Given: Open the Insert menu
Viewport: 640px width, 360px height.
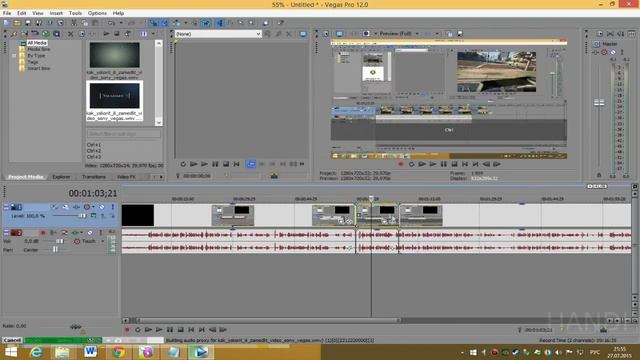Looking at the screenshot, I should pyautogui.click(x=56, y=13).
